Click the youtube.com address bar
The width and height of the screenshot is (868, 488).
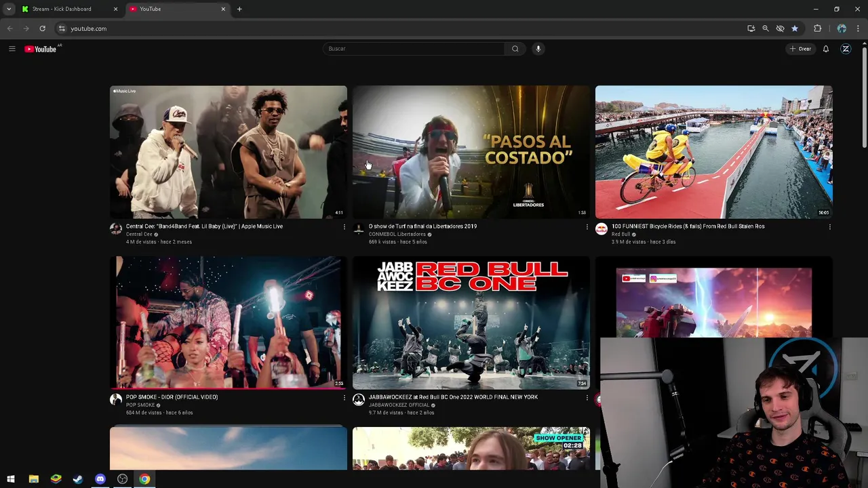(x=400, y=28)
